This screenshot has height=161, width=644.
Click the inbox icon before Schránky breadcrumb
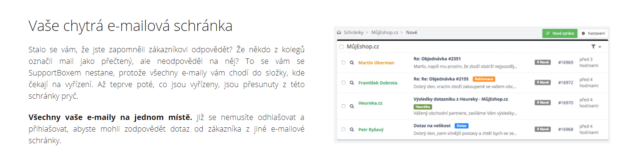coord(339,33)
